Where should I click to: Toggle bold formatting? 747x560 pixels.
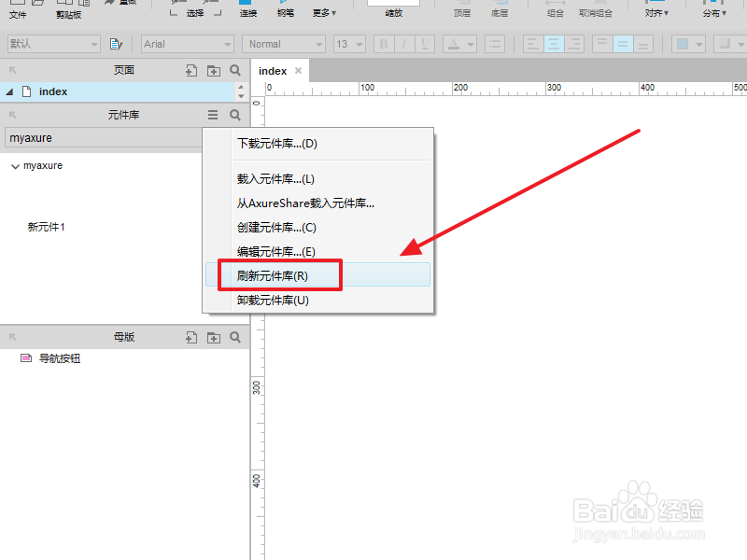[384, 44]
